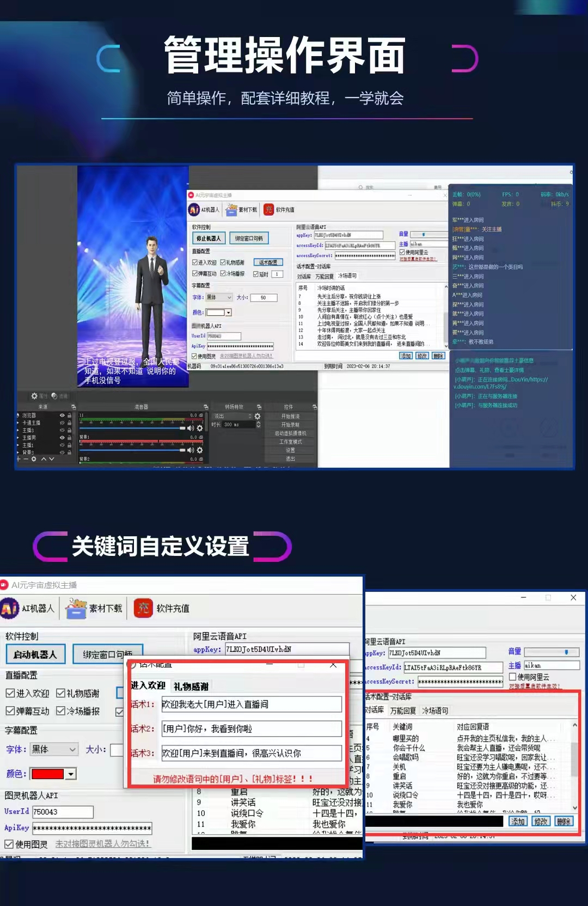
Task: Open the 淡出 transition dropdown in OBS
Action: click(x=232, y=416)
